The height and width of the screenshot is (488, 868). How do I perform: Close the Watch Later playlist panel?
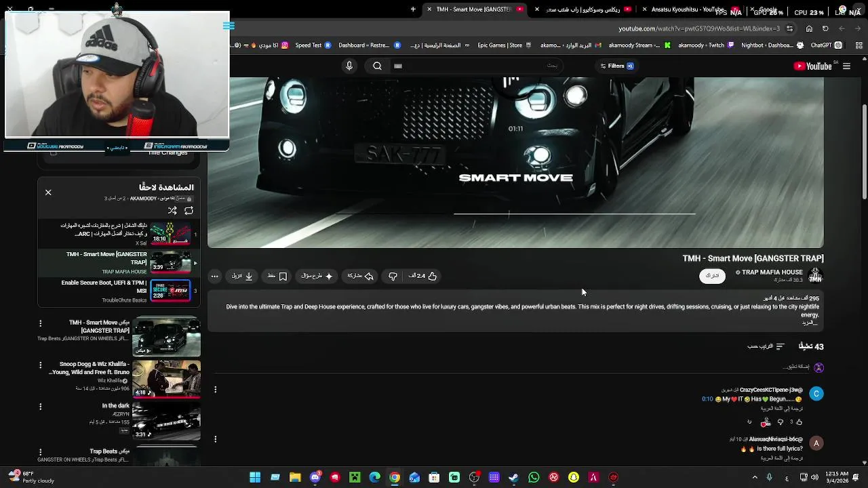(x=48, y=192)
